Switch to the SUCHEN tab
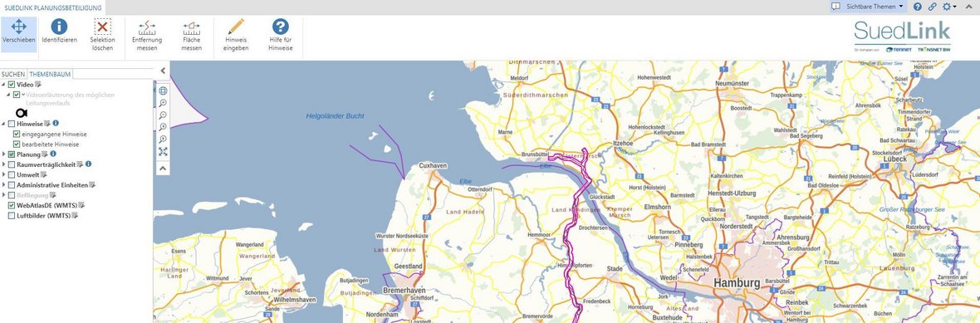The height and width of the screenshot is (323, 980). [x=13, y=74]
